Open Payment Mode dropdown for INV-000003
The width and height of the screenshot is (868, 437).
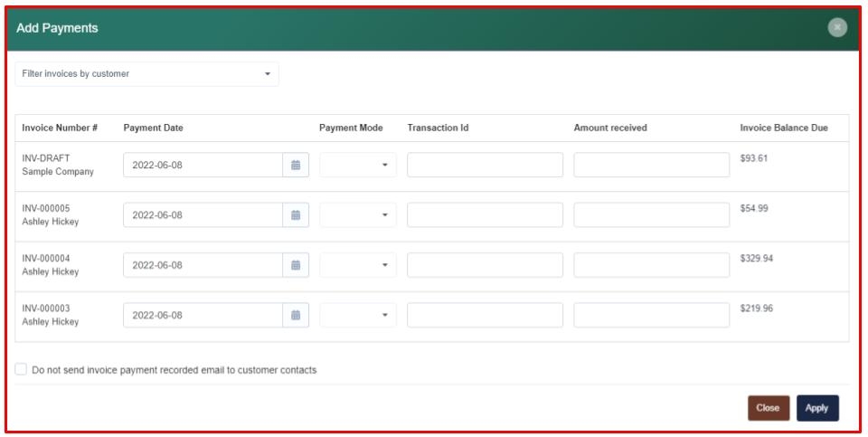(358, 316)
